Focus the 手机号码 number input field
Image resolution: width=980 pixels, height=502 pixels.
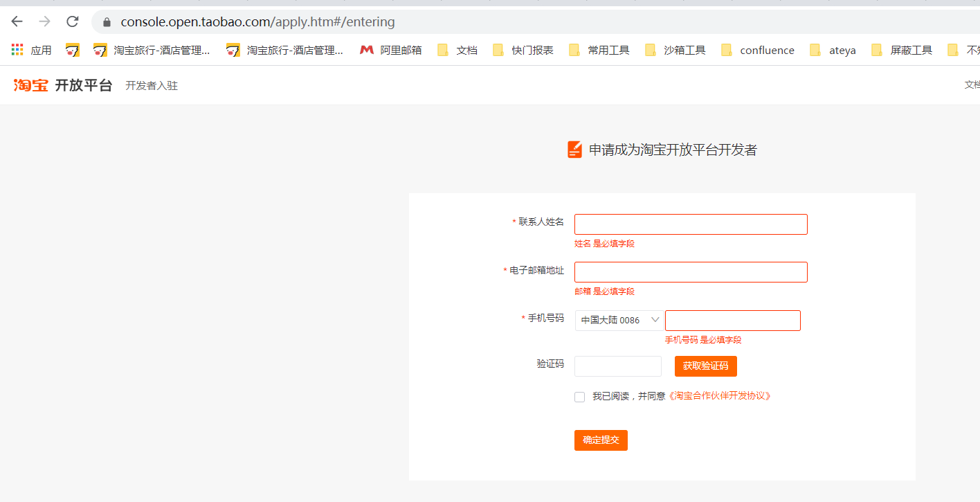(x=733, y=321)
